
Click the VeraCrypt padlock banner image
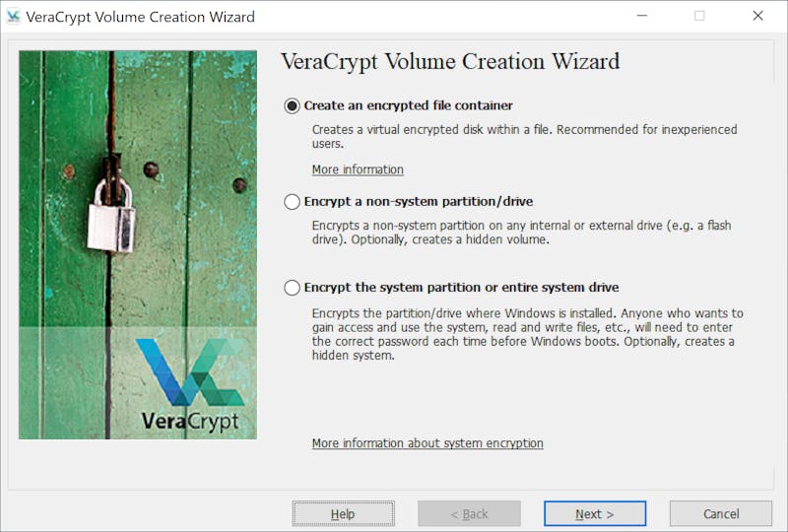[138, 245]
